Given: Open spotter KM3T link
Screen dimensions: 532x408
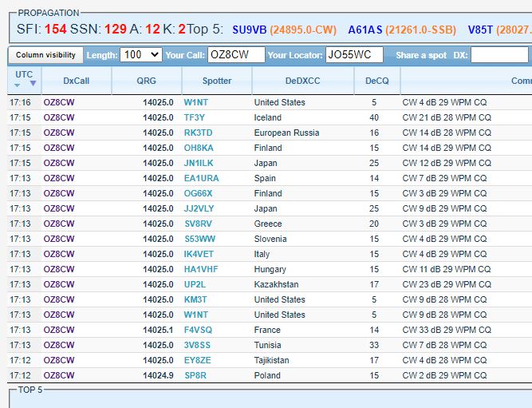Looking at the screenshot, I should point(195,299).
